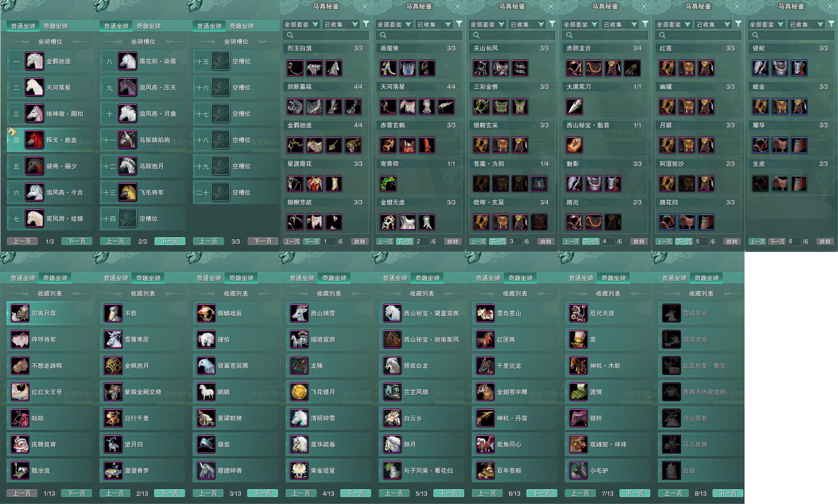Switch to 普通坐骑 tab in mount slots 2/3 panel

coord(116,26)
